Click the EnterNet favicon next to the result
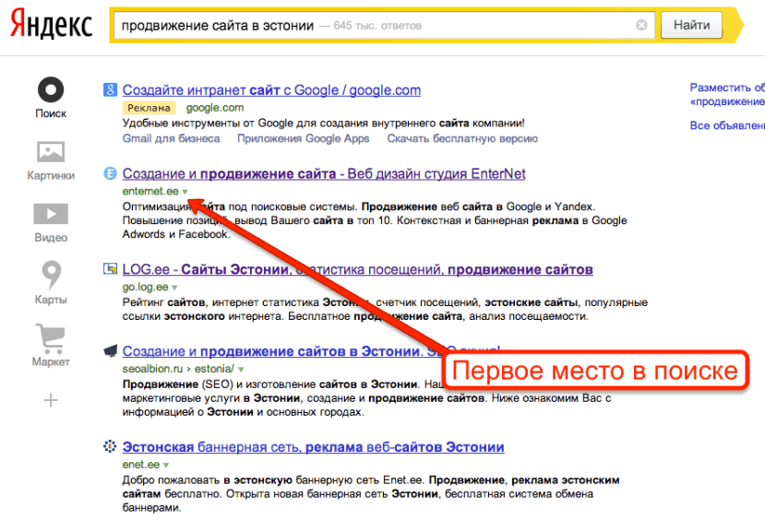Image resolution: width=765 pixels, height=532 pixels. pyautogui.click(x=110, y=173)
